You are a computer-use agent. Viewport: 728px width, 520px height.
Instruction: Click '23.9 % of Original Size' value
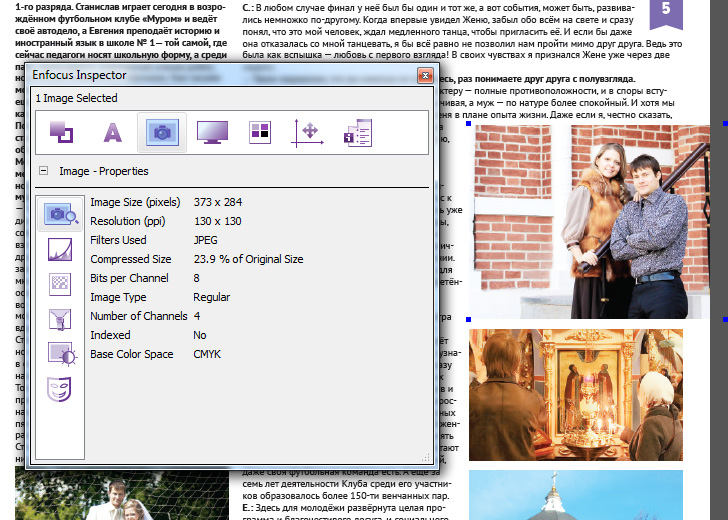click(x=248, y=259)
